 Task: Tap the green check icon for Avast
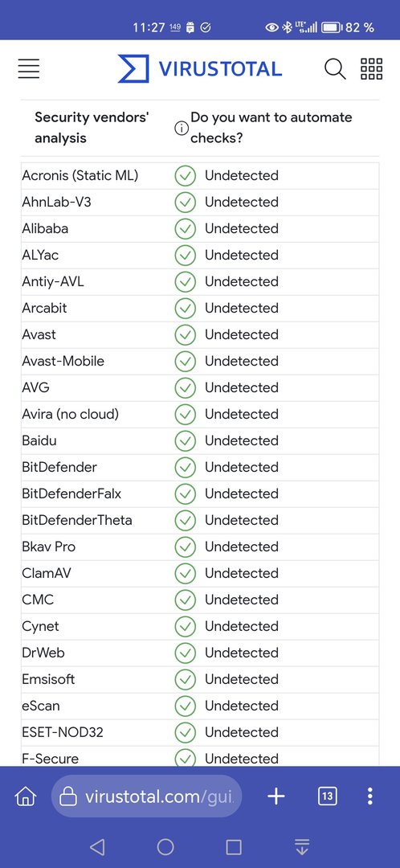click(186, 335)
